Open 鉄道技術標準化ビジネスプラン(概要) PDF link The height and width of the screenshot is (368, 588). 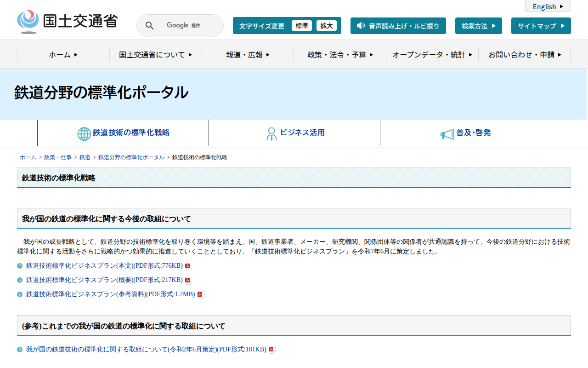tap(104, 280)
